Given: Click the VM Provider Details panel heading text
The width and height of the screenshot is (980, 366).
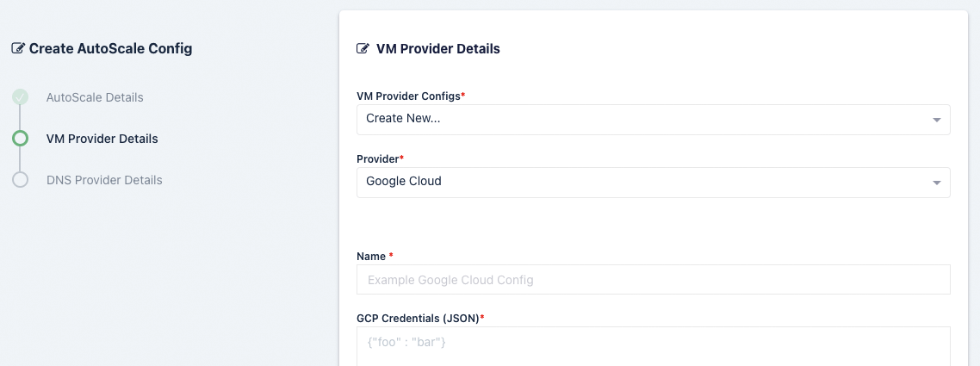Looking at the screenshot, I should tap(437, 48).
